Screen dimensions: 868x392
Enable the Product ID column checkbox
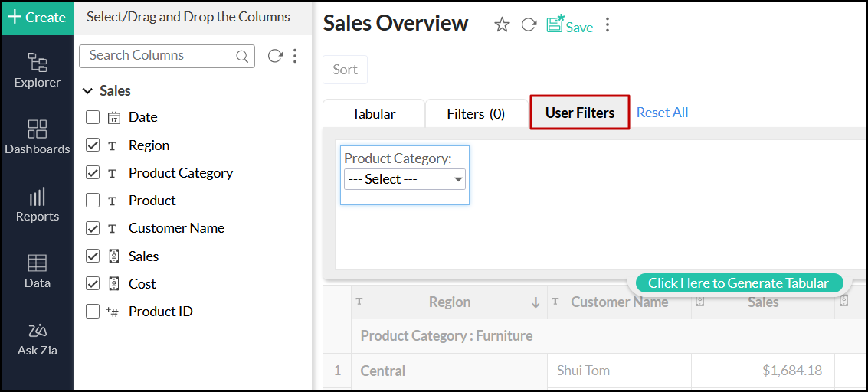coord(93,311)
